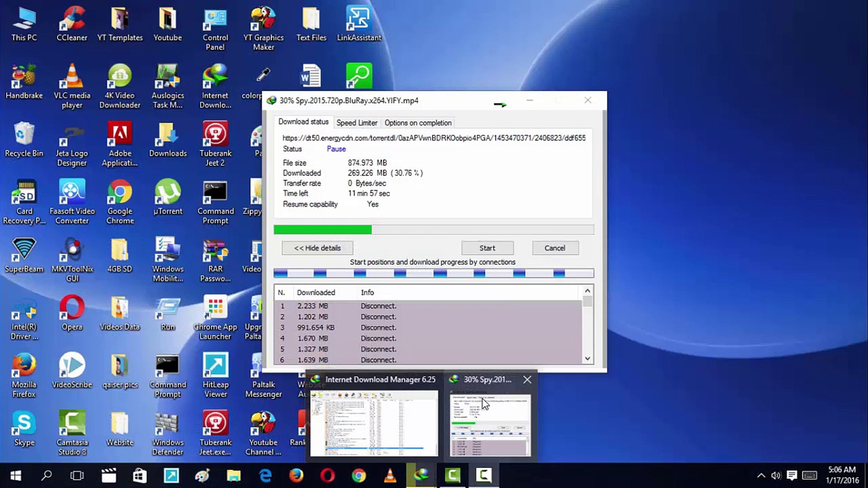Image resolution: width=868 pixels, height=488 pixels.
Task: Open Task View from the taskbar
Action: click(x=77, y=475)
